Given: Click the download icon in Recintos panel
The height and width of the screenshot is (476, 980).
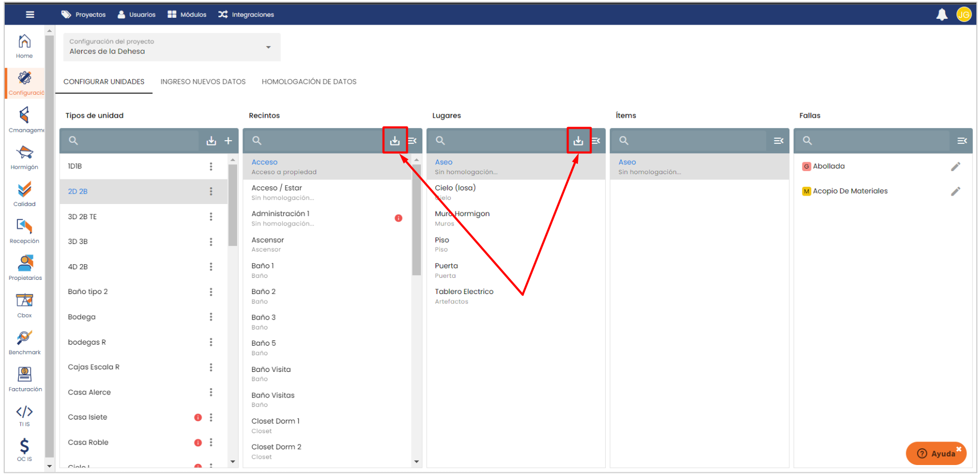Looking at the screenshot, I should [395, 141].
